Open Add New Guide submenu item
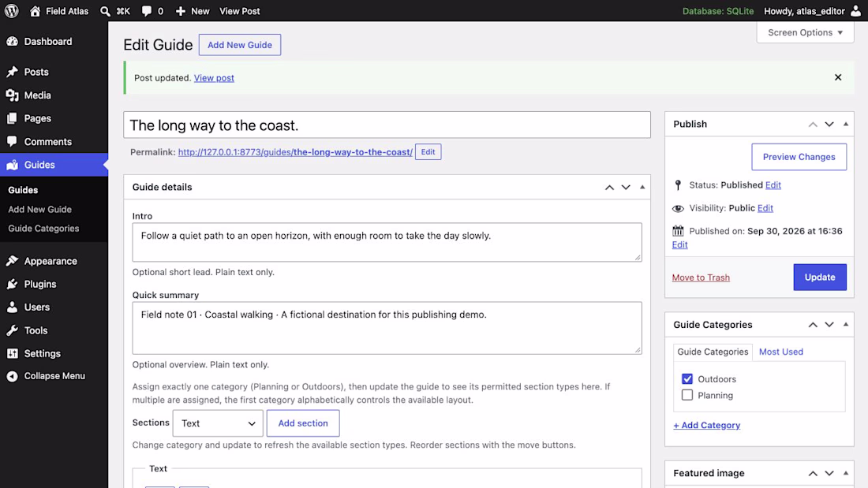 click(x=40, y=209)
